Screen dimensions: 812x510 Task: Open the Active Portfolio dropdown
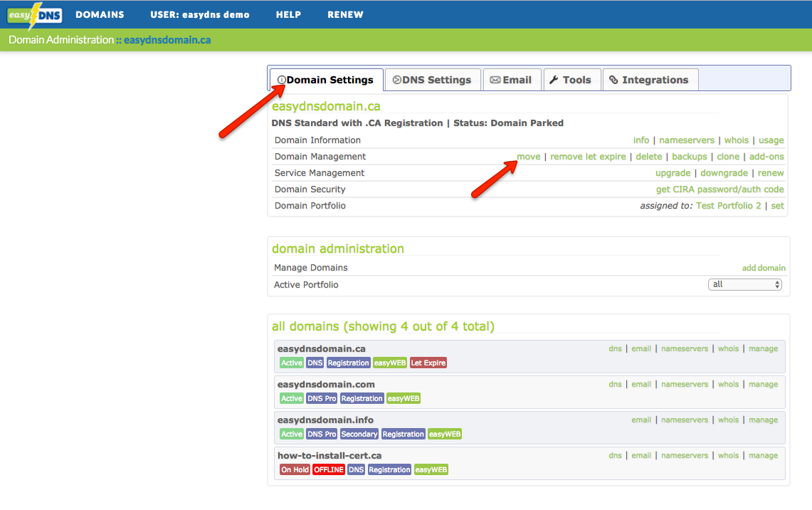tap(744, 284)
